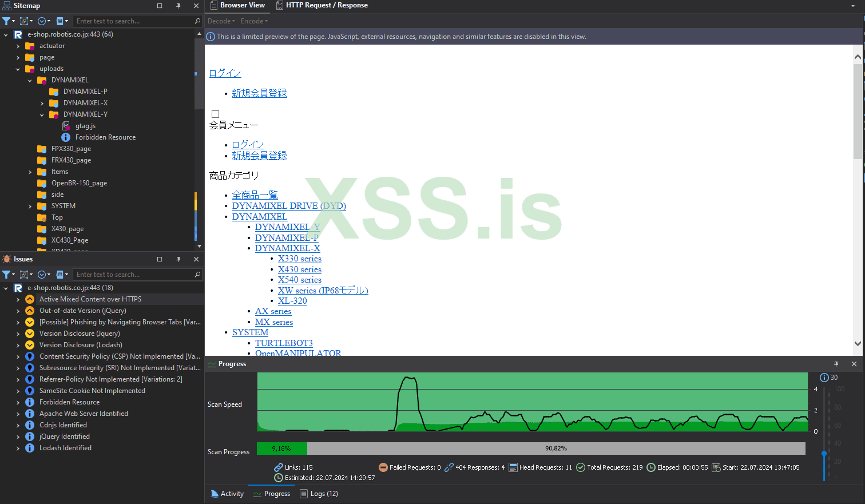The image size is (865, 504).
Task: Click the Total Requests checkmark icon
Action: 581,467
